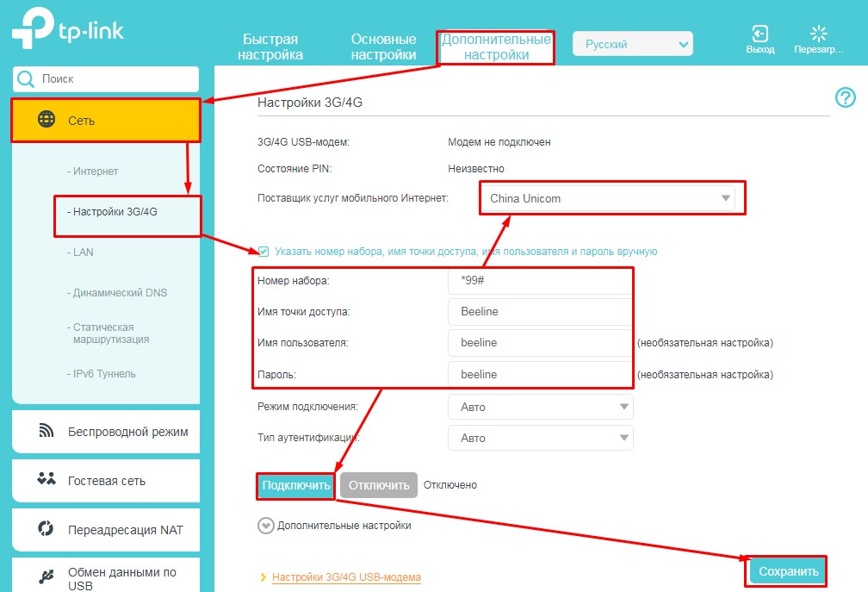Open Переадресация NAT menu
This screenshot has height=592, width=868.
[x=106, y=530]
